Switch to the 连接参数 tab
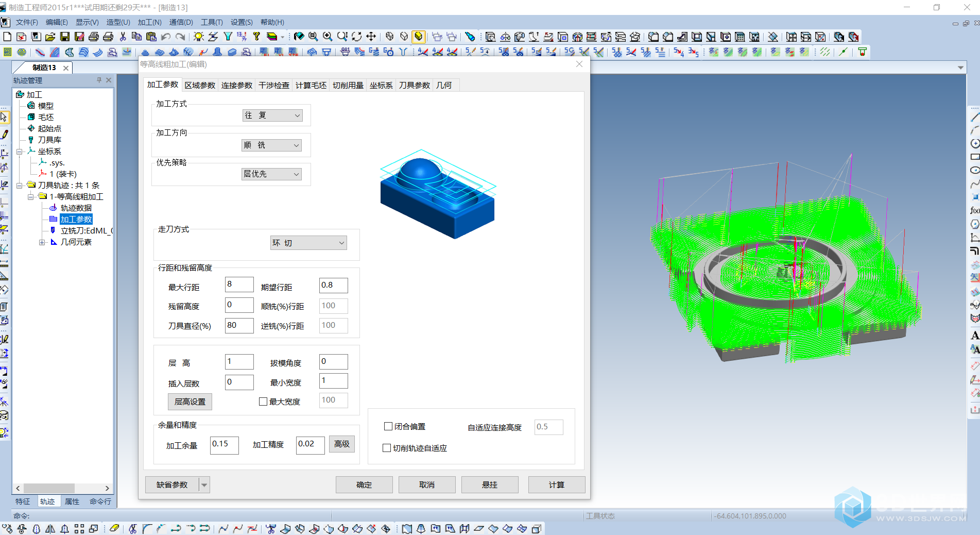 [x=237, y=85]
